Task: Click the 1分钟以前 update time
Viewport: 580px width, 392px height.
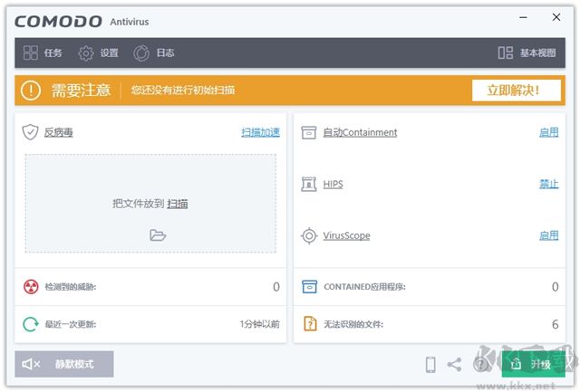Action: coord(260,324)
